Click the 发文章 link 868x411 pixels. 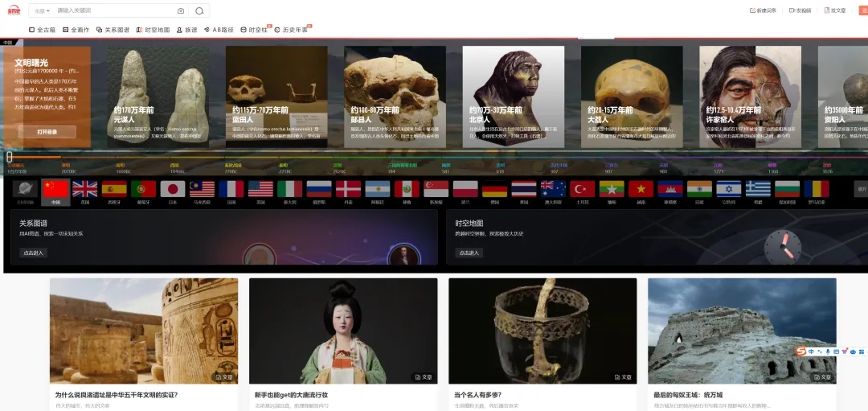pos(834,10)
